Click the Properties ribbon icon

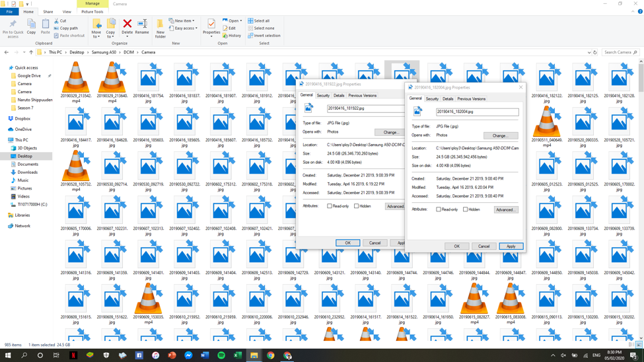(x=211, y=28)
